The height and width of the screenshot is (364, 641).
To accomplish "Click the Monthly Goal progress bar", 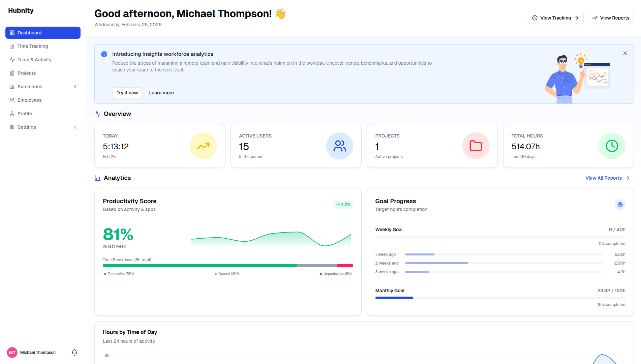I will [500, 298].
